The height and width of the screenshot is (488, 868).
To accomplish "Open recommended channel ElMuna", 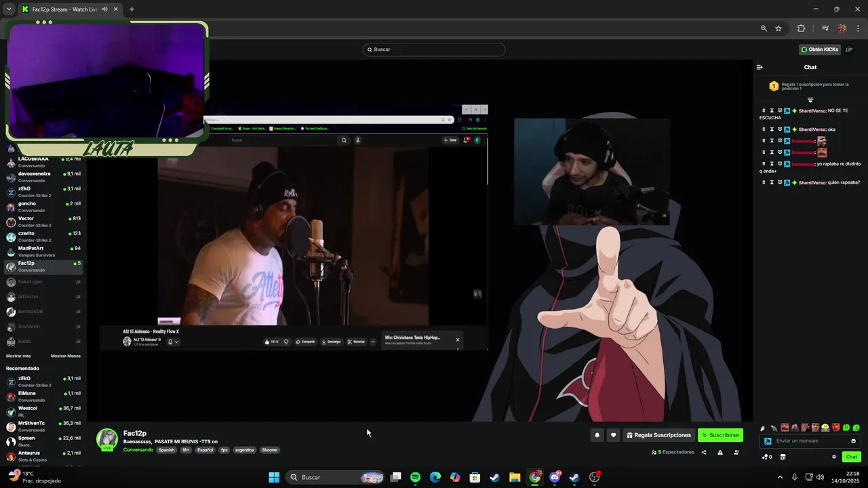I will point(43,396).
